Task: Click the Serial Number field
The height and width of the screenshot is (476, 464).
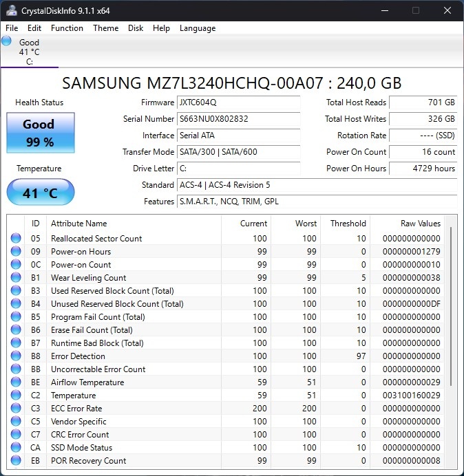Action: (238, 119)
